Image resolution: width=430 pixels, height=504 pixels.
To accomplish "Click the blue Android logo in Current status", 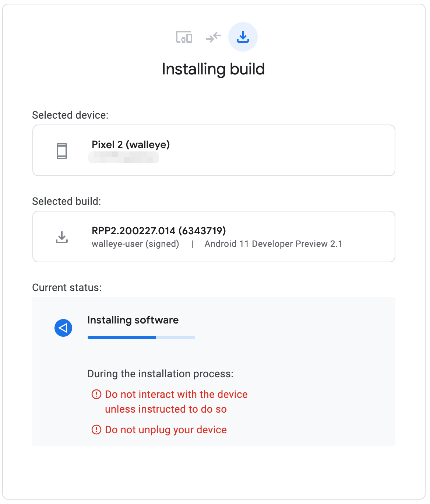I will (x=63, y=328).
